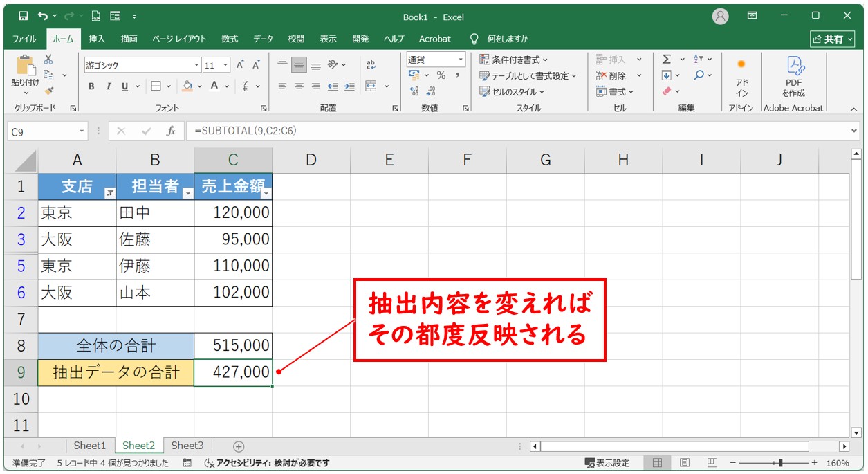Open 条件付き書式 conditional formatting button

(514, 60)
